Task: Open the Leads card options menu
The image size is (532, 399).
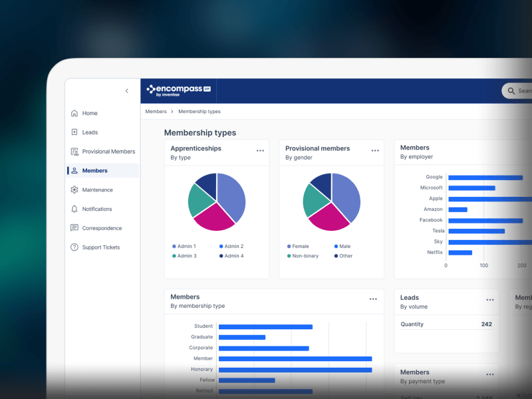Action: coord(489,300)
